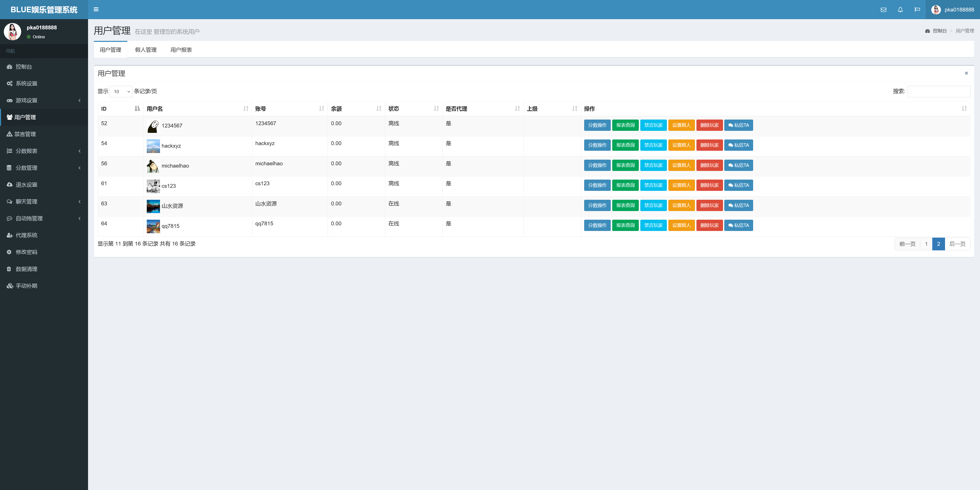Click the notification bell icon
The image size is (980, 490).
point(900,10)
